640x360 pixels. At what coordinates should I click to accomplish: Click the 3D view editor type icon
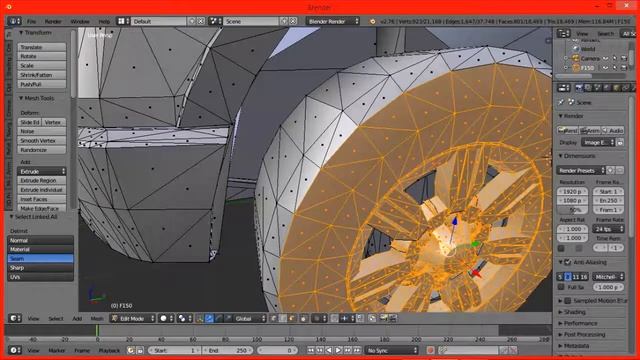coord(15,318)
